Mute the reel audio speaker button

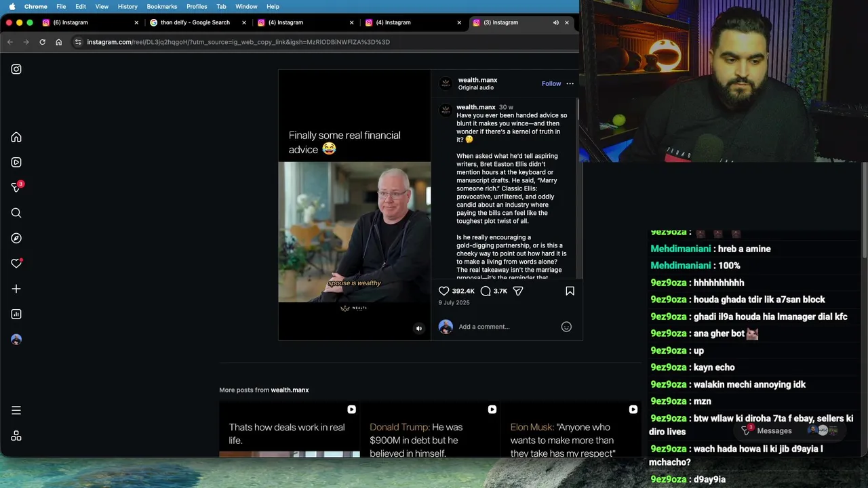point(418,329)
